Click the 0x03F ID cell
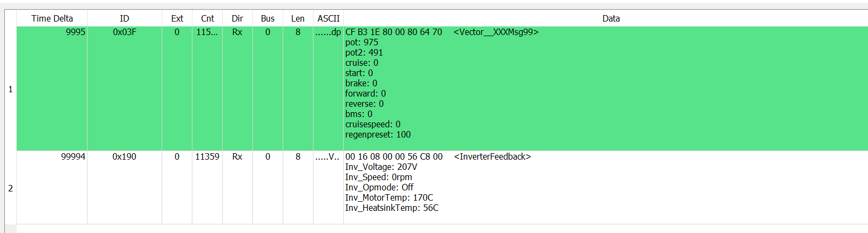Viewport: 868px width, 233px height. click(x=124, y=32)
